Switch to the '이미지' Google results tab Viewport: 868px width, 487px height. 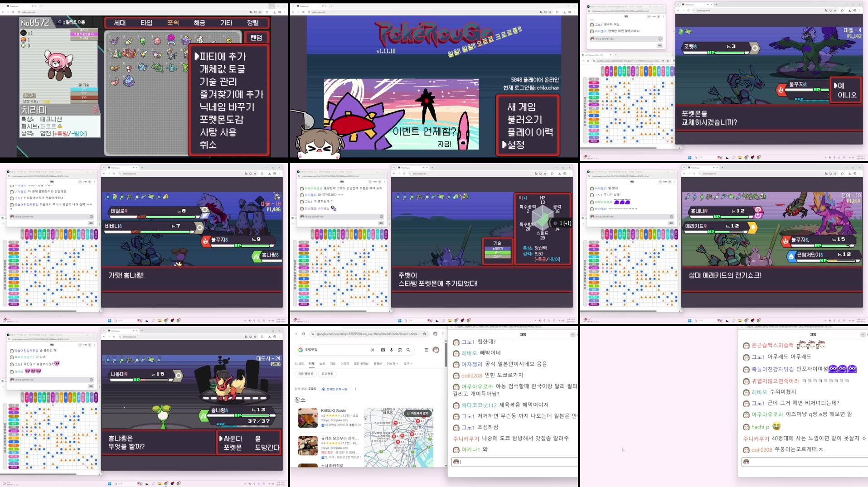click(345, 364)
